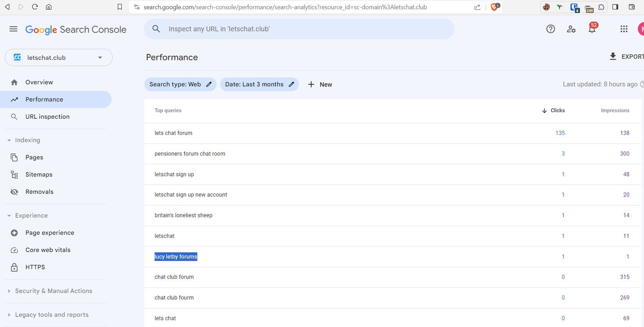This screenshot has width=644, height=327.
Task: Select the 'pensioners forum chat room' query
Action: (190, 153)
